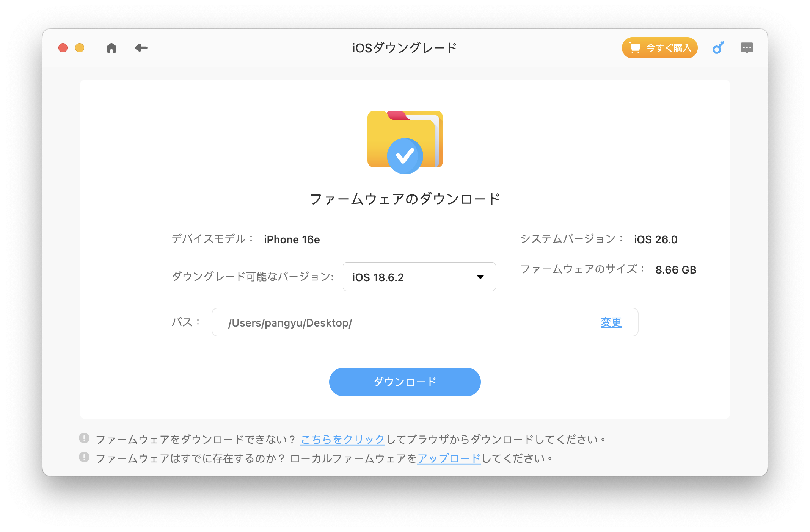Open the こちらをクリック browser download link
This screenshot has width=810, height=532.
343,439
